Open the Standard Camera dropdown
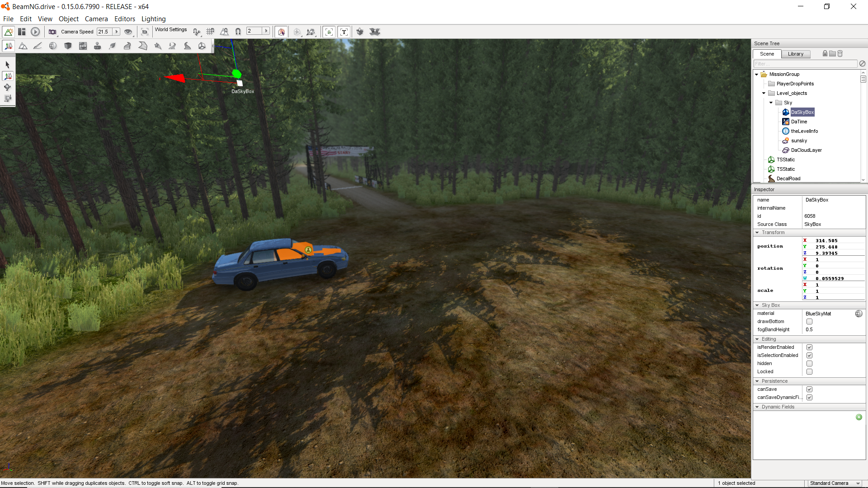 [835, 483]
